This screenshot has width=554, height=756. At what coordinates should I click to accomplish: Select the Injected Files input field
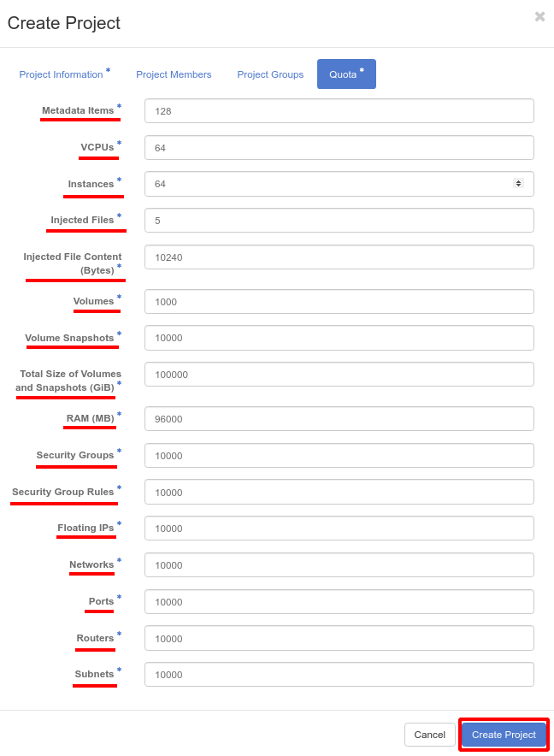(x=339, y=221)
